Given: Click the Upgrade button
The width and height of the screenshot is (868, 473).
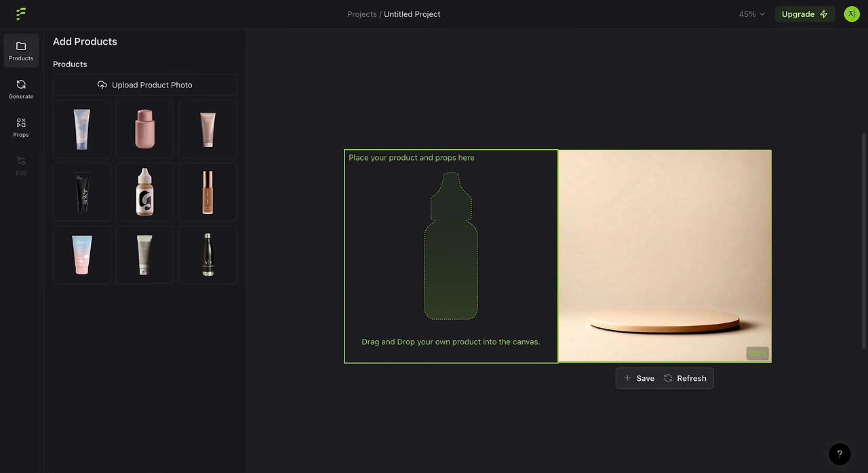Looking at the screenshot, I should [805, 14].
